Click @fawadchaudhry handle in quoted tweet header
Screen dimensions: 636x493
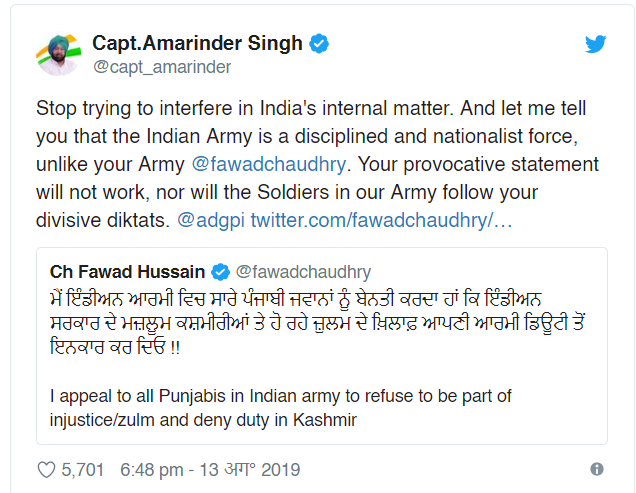(x=301, y=272)
